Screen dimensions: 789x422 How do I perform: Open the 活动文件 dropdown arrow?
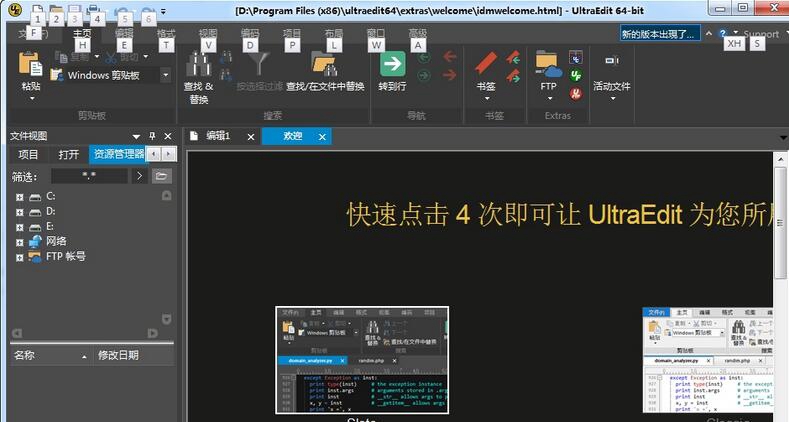[x=613, y=98]
